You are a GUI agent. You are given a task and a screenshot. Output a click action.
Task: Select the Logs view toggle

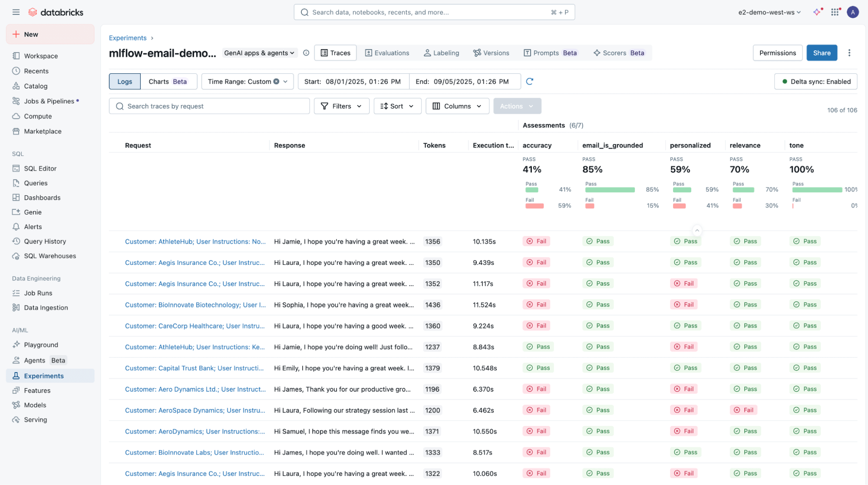(x=125, y=81)
